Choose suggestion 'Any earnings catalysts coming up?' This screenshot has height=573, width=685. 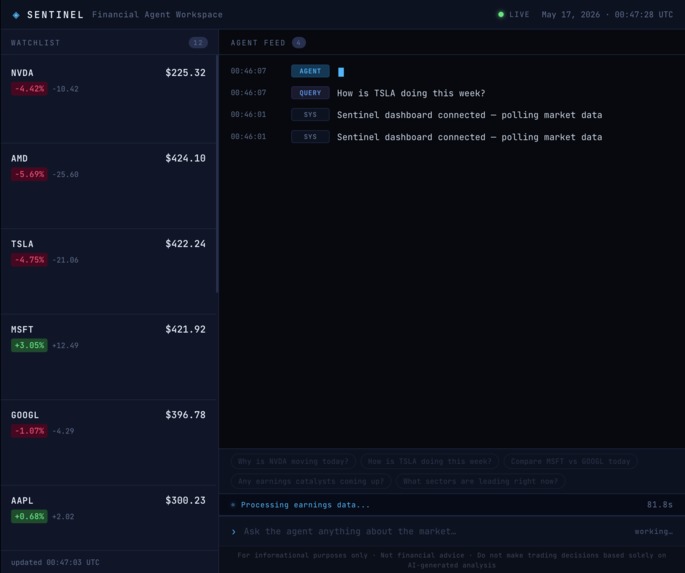click(311, 481)
